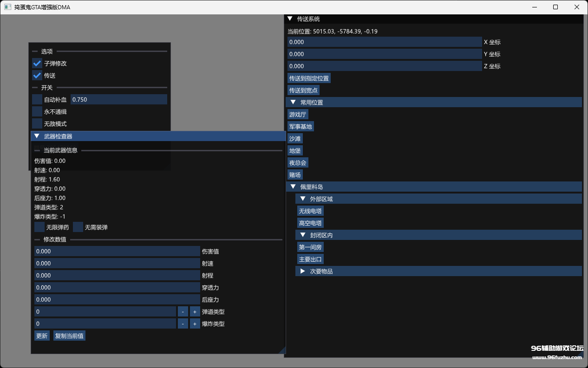
Task: Click the X 坐标 input field
Action: 384,42
